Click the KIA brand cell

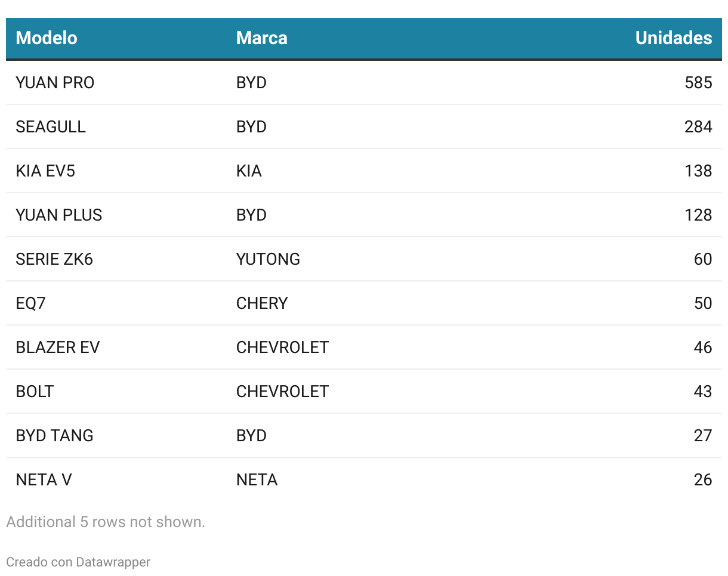point(249,171)
